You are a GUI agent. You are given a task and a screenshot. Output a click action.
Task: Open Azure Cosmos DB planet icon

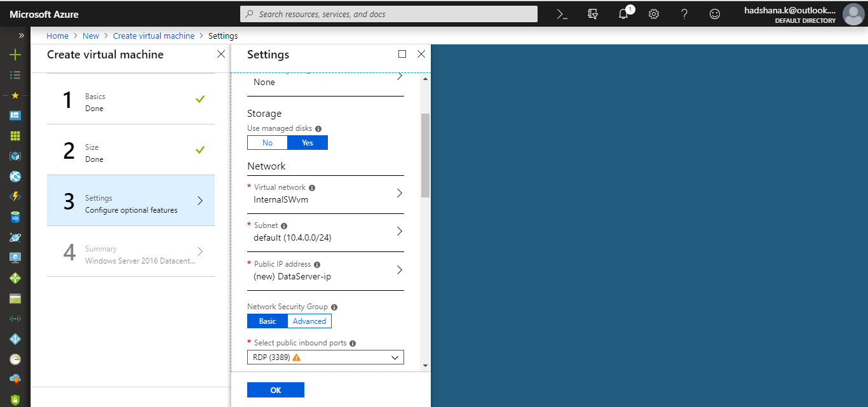[15, 237]
